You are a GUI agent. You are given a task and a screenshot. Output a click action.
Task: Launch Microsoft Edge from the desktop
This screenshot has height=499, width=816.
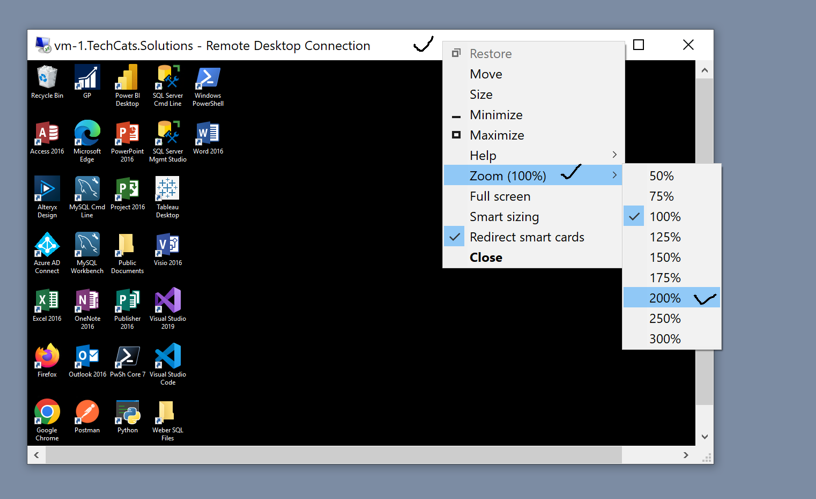[87, 142]
